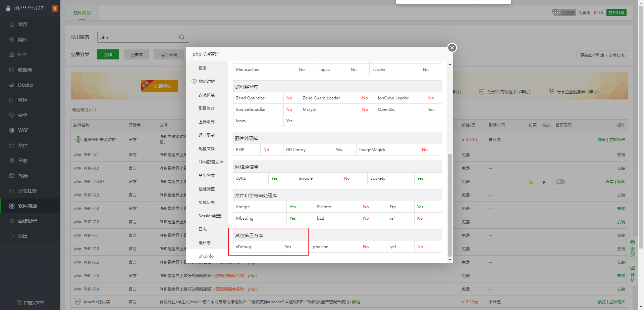Click the 堡塔PHP安全防护 product icon
The width and height of the screenshot is (644, 310).
point(78,139)
